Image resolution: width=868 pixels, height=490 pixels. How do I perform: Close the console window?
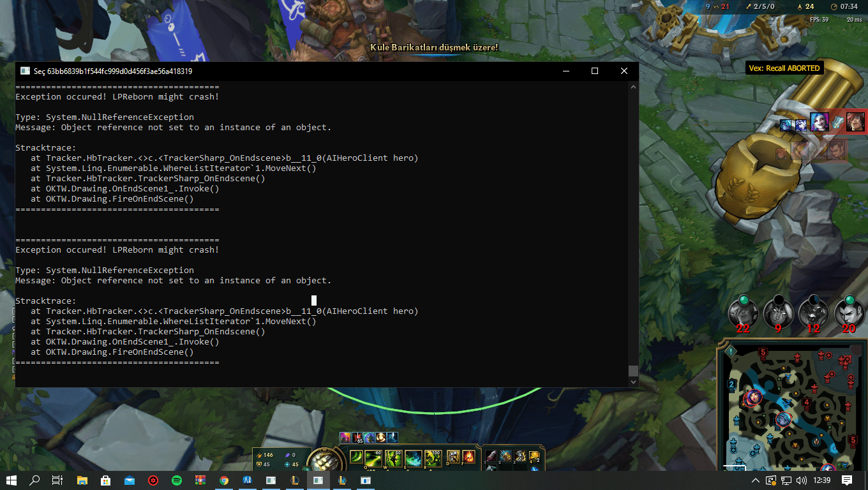[624, 71]
